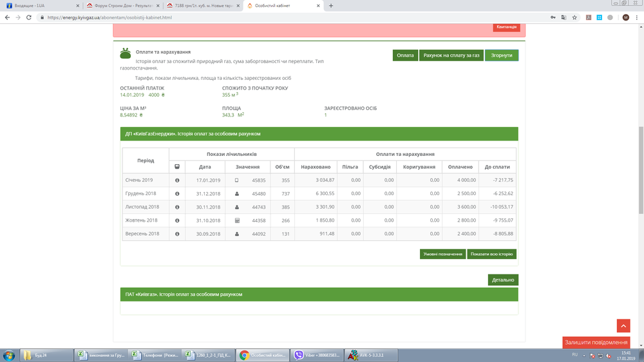
Task: Click the profile avatar in Chrome toolbar
Action: (x=625, y=17)
